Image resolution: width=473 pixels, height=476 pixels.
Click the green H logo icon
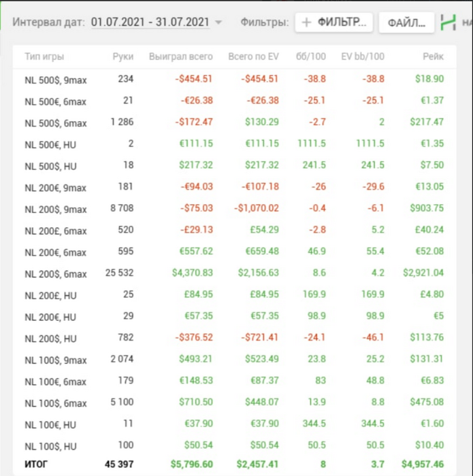[x=448, y=22]
